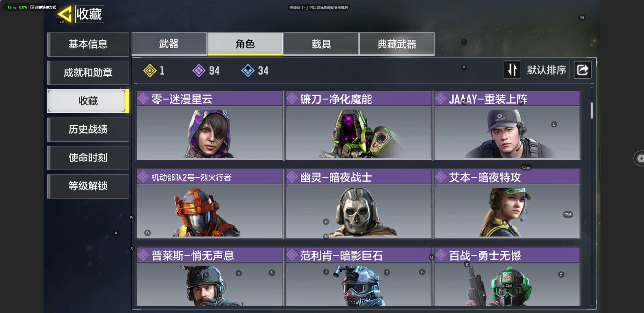Screen dimensions: 644x313
Task: Click the floating assistant icon at right edge
Action: [640, 158]
